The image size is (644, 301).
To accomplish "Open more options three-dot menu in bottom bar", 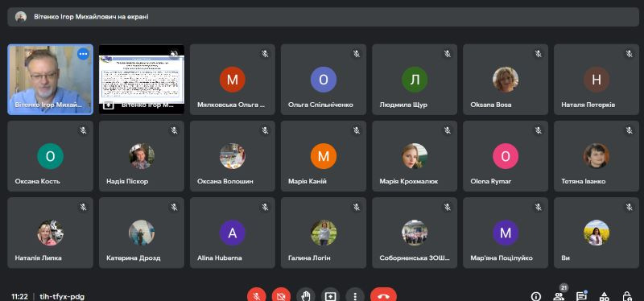I will point(355,295).
